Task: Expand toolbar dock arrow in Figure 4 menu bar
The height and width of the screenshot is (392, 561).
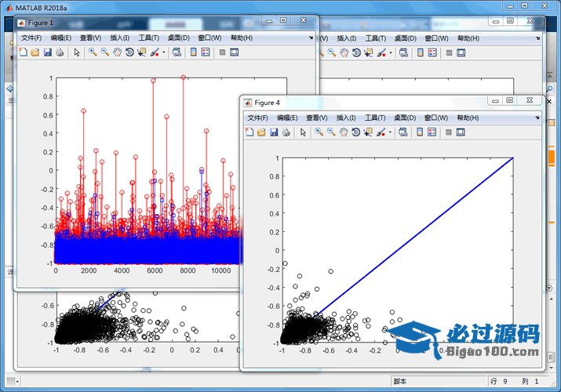Action: click(538, 118)
